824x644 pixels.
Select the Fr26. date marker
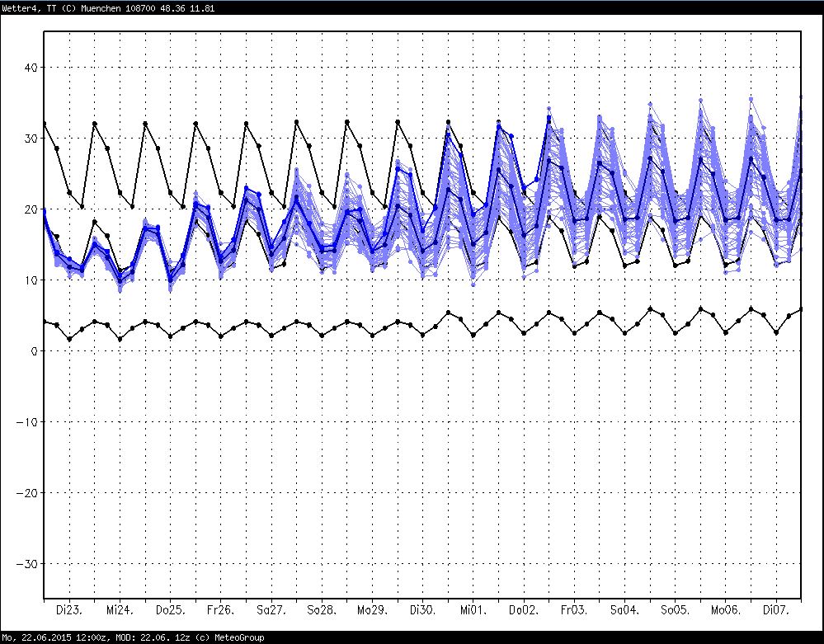(x=219, y=610)
